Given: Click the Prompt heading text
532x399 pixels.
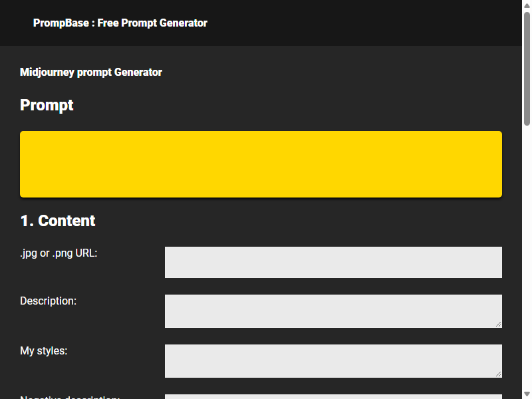Looking at the screenshot, I should pyautogui.click(x=47, y=105).
